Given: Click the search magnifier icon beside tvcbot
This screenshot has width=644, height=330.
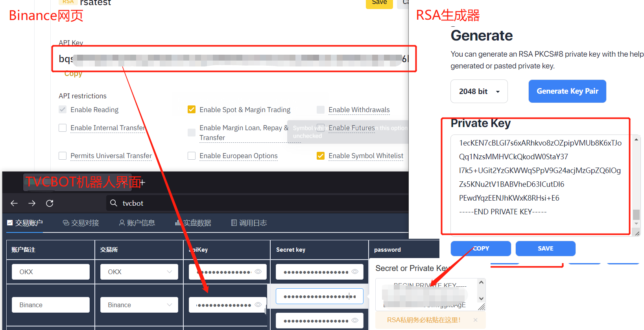Looking at the screenshot, I should tap(114, 203).
